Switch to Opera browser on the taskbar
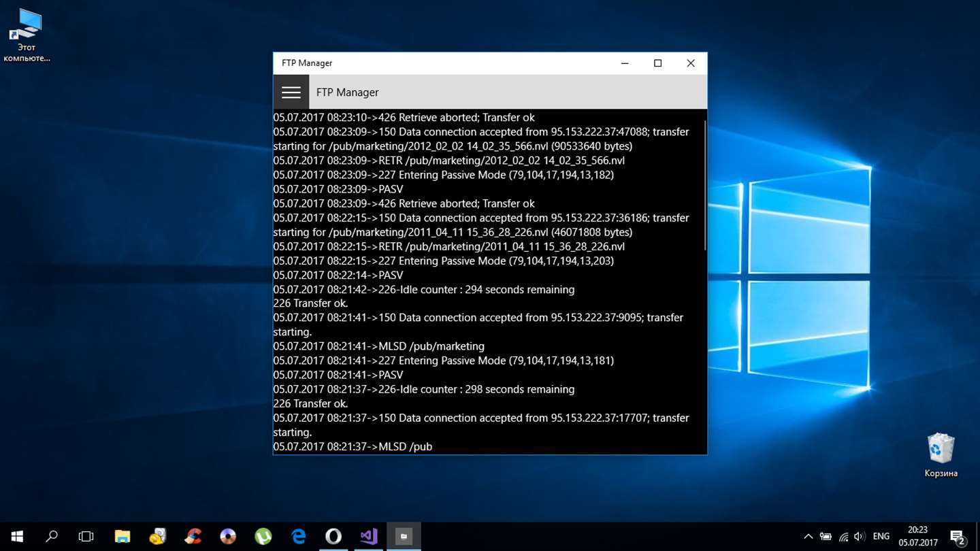The image size is (980, 551). 333,537
